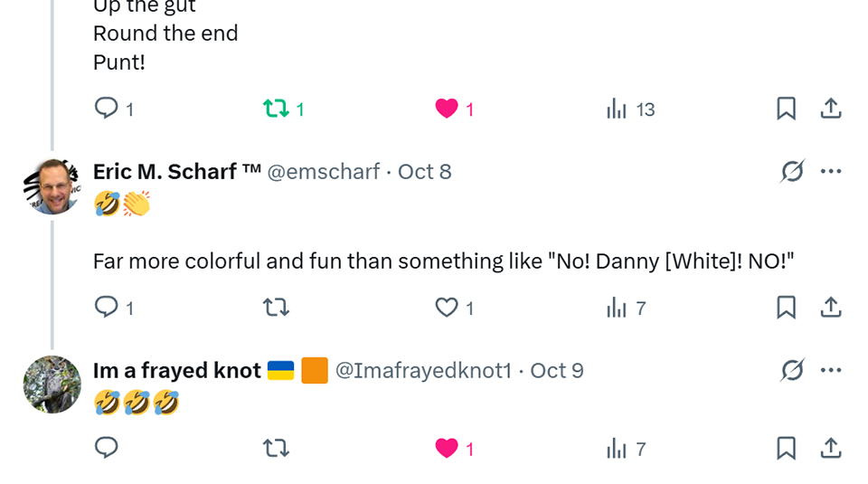Screen dimensions: 868x484
Task: Click Grok icon on Im a frayed knot's tweet
Action: tap(792, 370)
